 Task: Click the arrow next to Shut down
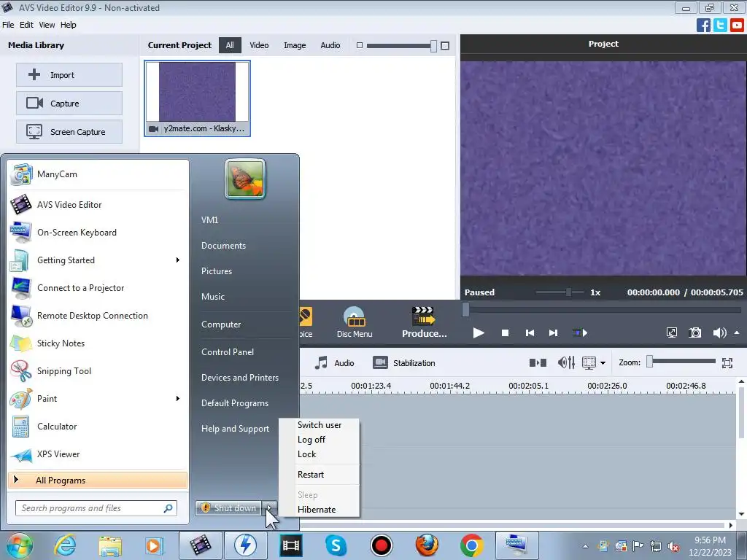tap(269, 508)
